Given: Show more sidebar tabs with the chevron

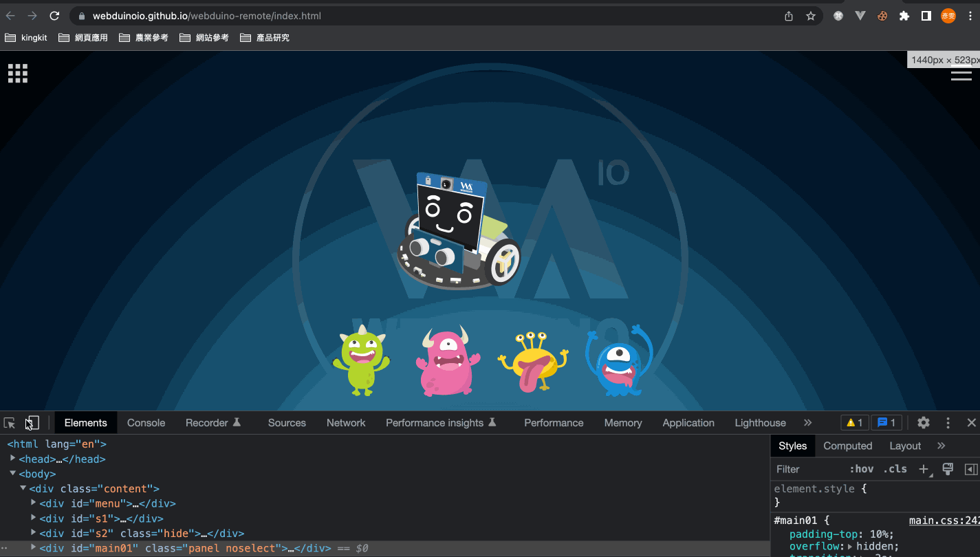Looking at the screenshot, I should pyautogui.click(x=941, y=446).
